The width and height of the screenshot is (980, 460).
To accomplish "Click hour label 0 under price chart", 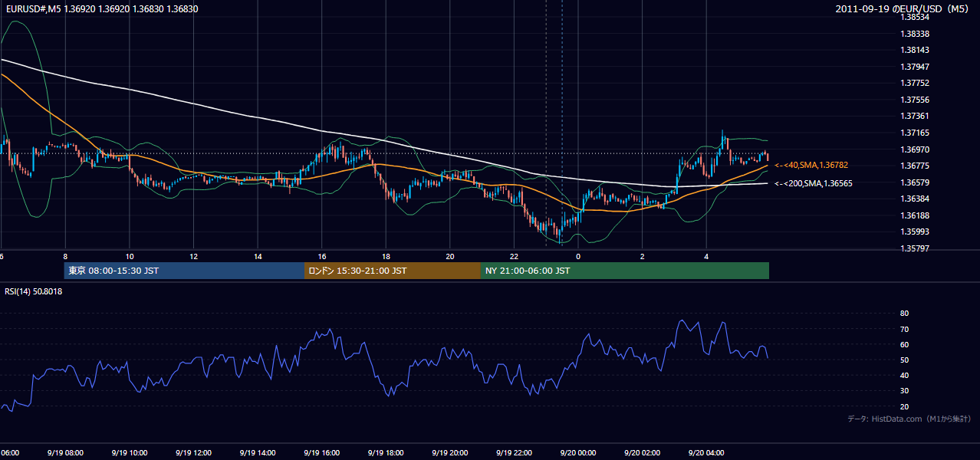I will point(578,257).
